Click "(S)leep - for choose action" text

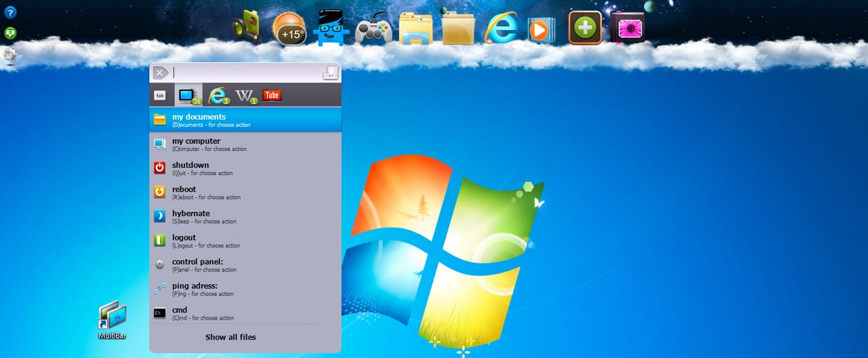click(x=204, y=221)
